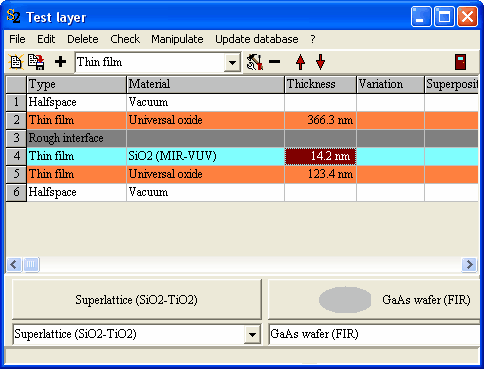Remove the layer with the minus icon
The width and height of the screenshot is (484, 369).
pos(275,62)
